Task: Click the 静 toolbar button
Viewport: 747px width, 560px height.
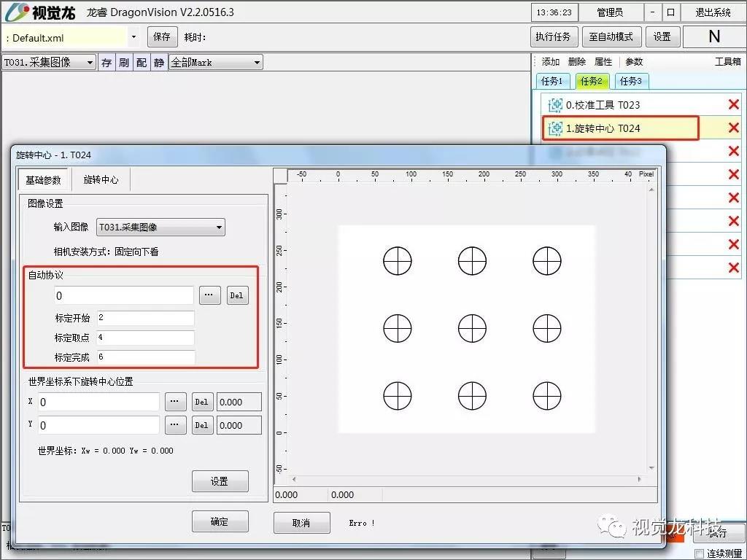Action: click(x=159, y=63)
